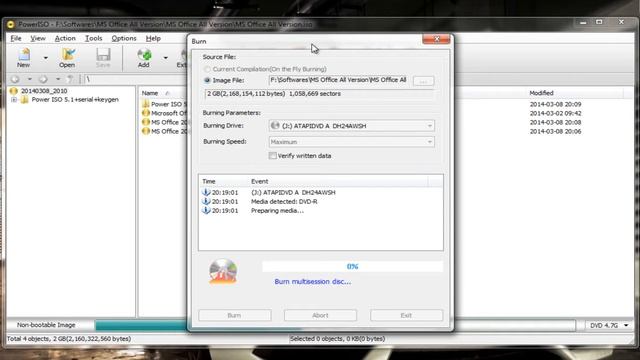Image resolution: width=640 pixels, height=360 pixels.
Task: Click the Image File path input field
Action: pyautogui.click(x=338, y=80)
